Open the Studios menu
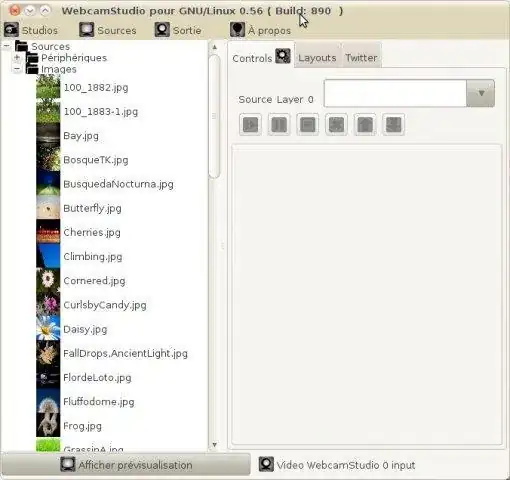Screen dimensions: 510x480 click(31, 30)
